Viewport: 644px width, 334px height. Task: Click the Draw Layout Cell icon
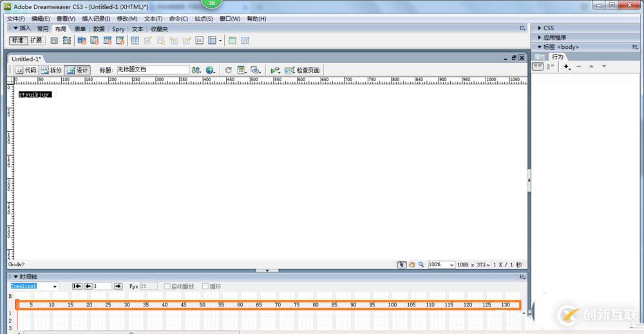[x=245, y=41]
